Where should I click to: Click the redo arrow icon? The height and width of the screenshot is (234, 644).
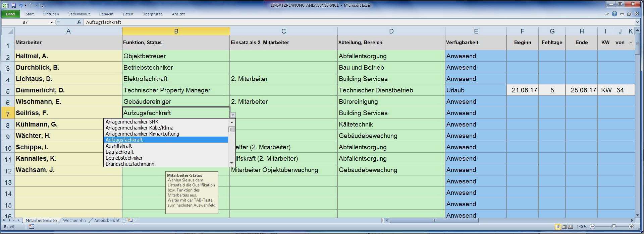[x=31, y=5]
